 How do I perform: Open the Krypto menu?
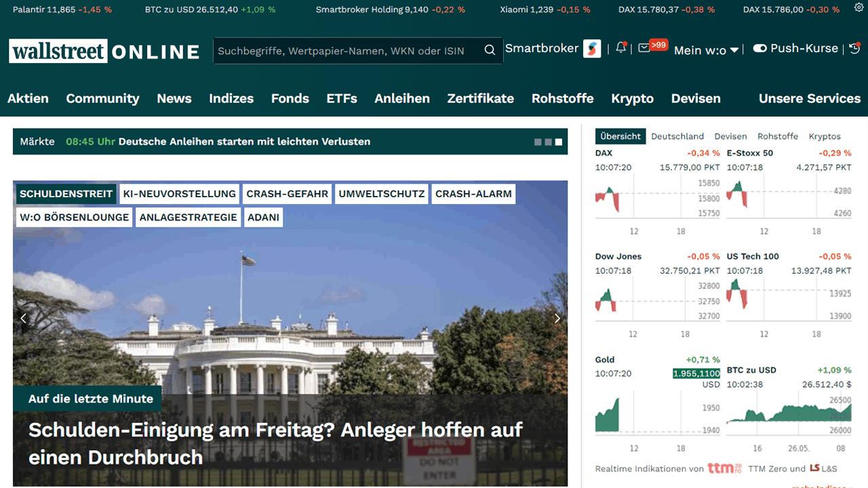point(632,98)
